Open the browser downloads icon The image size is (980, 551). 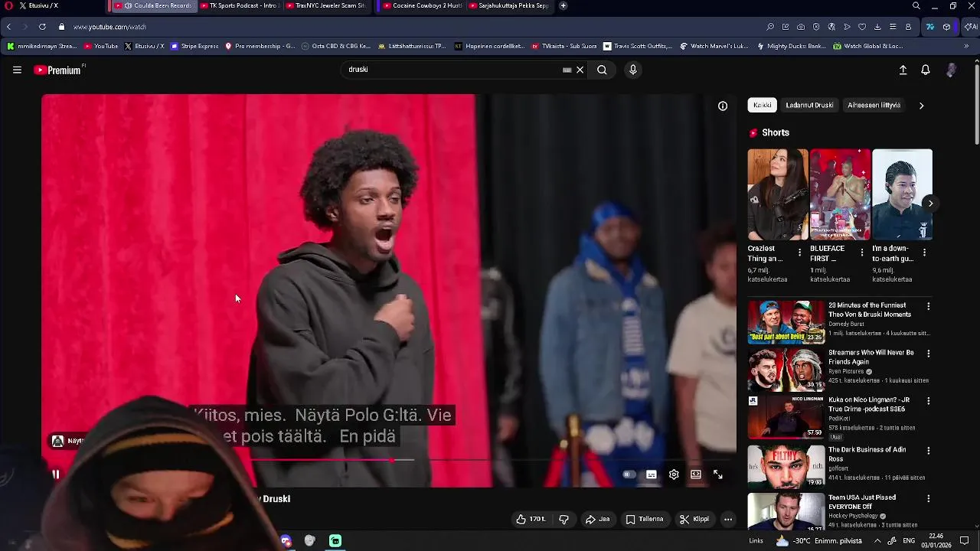[x=877, y=27]
